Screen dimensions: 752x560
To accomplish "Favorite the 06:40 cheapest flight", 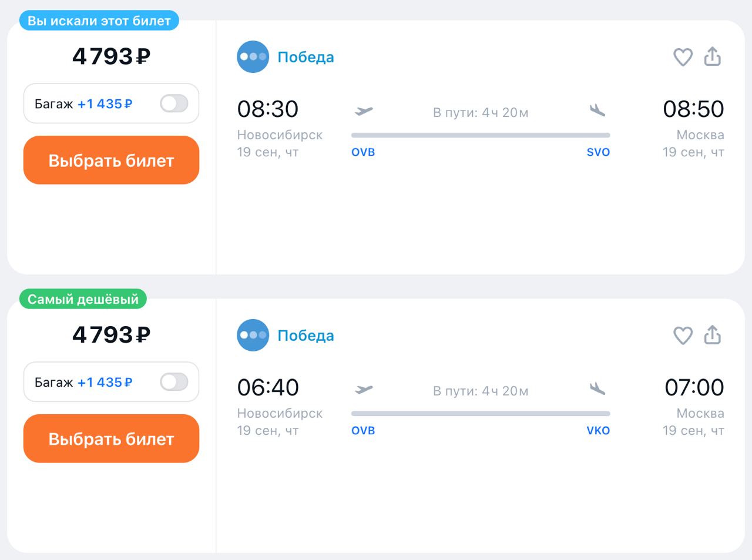I will [x=683, y=336].
